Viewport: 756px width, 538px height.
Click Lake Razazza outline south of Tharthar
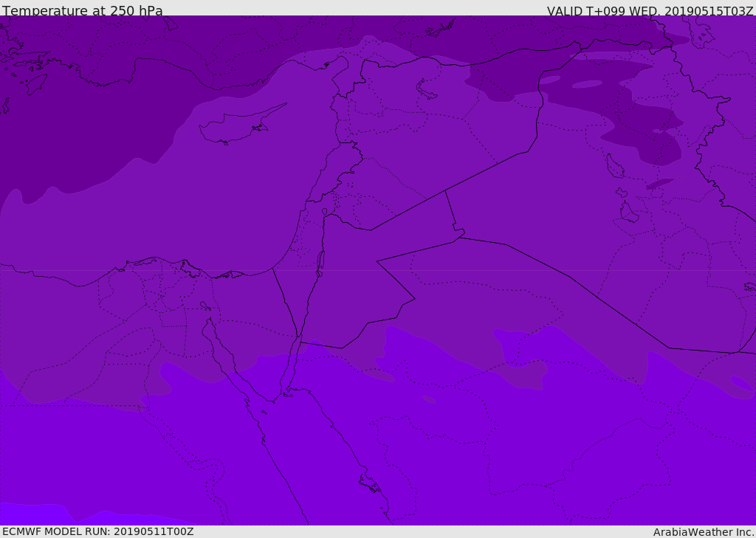pyautogui.click(x=628, y=213)
